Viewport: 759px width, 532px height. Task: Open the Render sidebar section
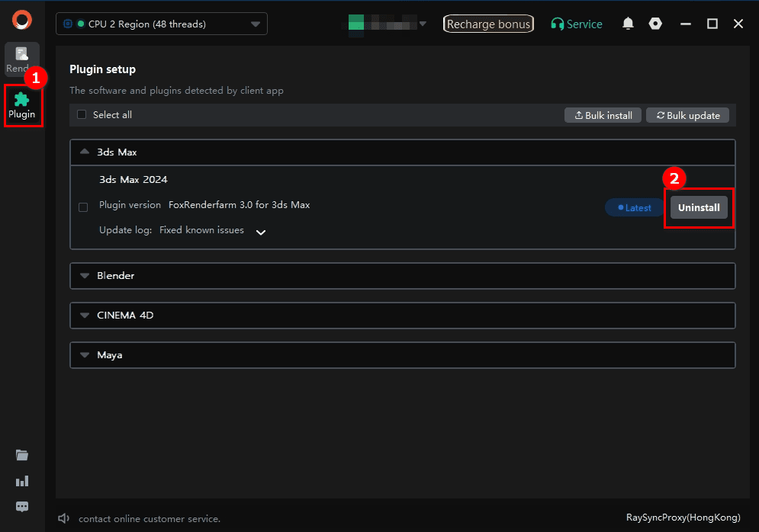(x=22, y=59)
